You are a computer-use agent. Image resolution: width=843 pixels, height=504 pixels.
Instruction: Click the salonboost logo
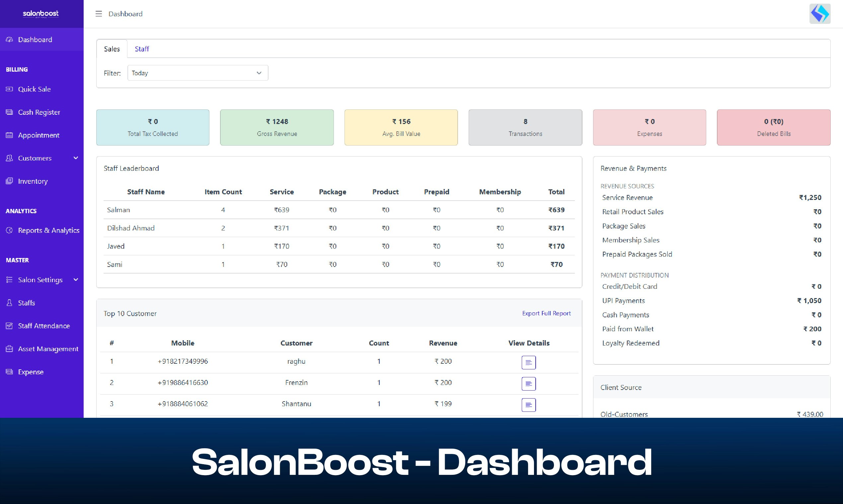click(40, 14)
